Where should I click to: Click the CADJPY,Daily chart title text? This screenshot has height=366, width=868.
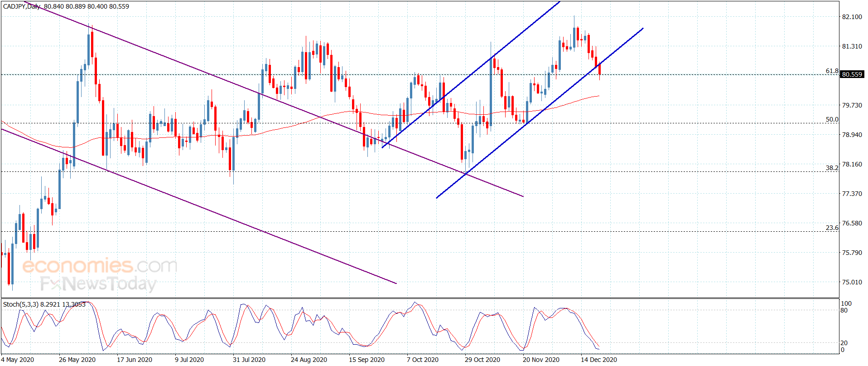click(21, 6)
